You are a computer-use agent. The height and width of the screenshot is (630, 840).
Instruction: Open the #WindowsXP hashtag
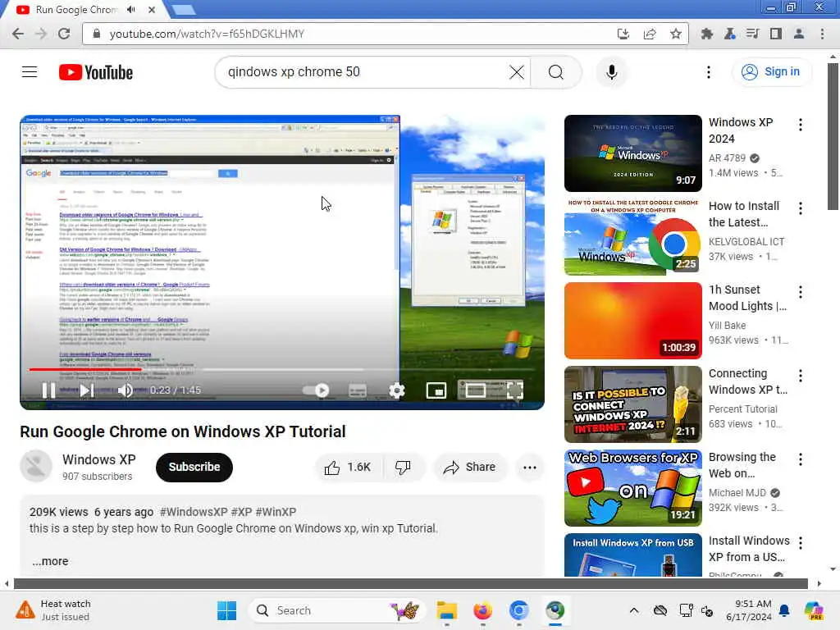[x=194, y=512]
